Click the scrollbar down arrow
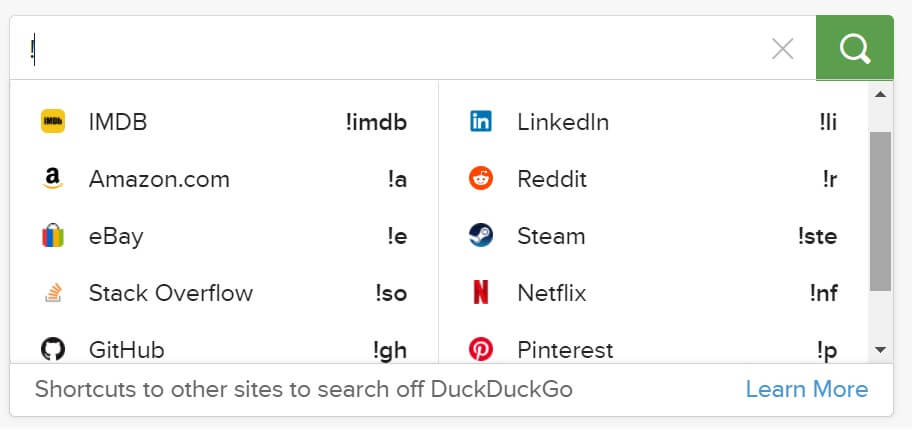Image resolution: width=912 pixels, height=432 pixels. (881, 349)
